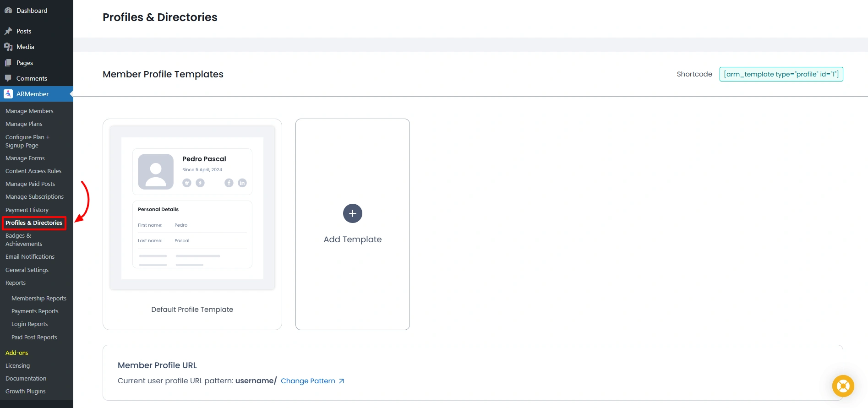Click the Add Template card
This screenshot has height=408, width=868.
(x=353, y=224)
